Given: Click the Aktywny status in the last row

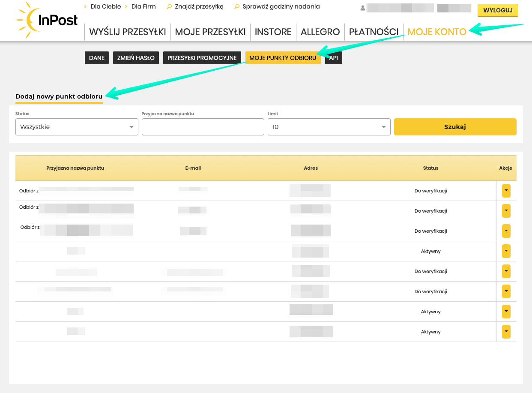Looking at the screenshot, I should click(431, 332).
